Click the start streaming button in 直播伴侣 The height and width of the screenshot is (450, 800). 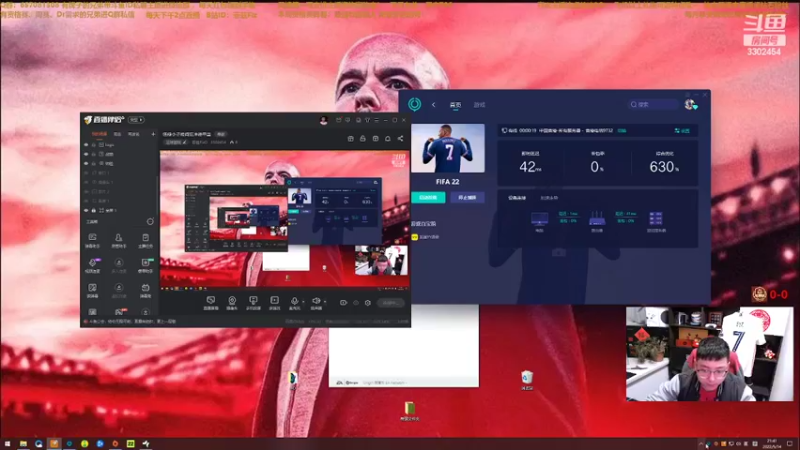(x=391, y=303)
